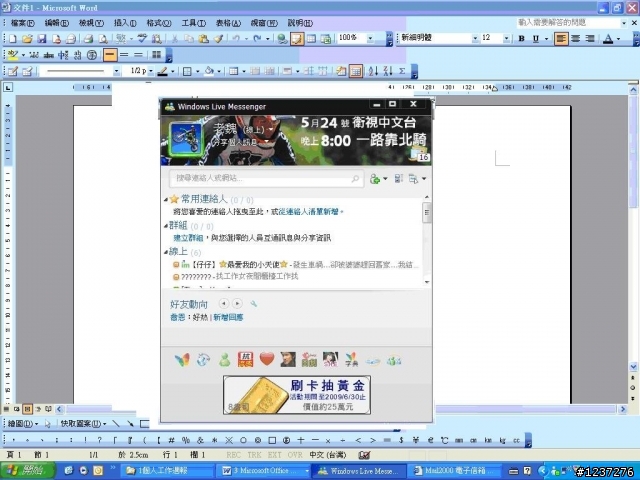Open the 格式 menu
The height and width of the screenshot is (480, 640).
pyautogui.click(x=159, y=23)
